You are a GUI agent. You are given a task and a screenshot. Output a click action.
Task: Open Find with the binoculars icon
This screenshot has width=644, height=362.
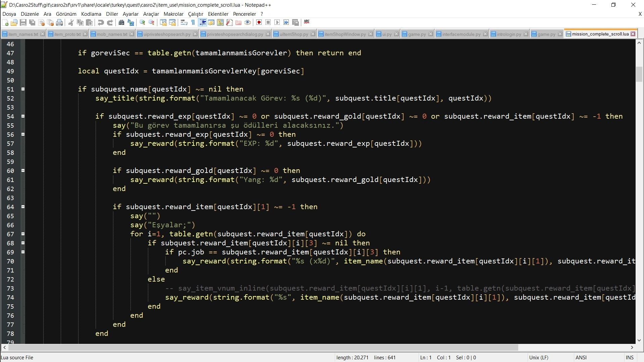tap(121, 22)
